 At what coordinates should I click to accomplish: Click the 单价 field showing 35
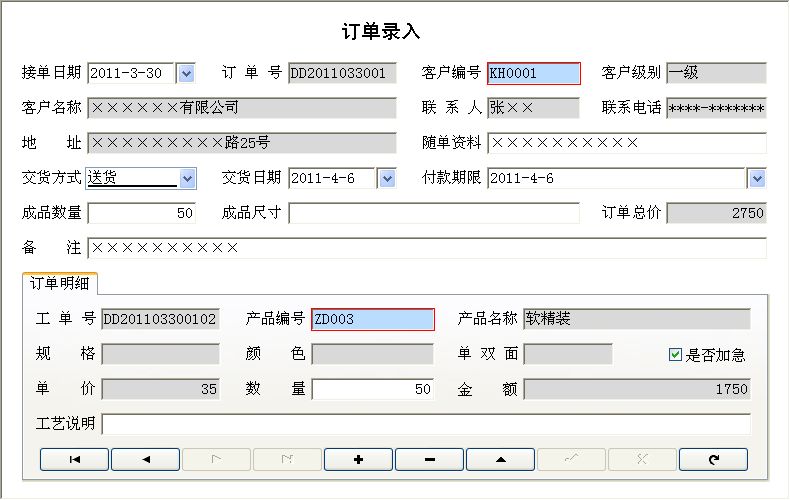point(160,389)
